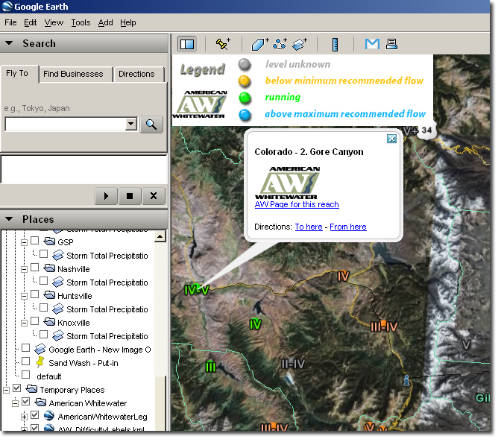Open the Fly To search dropdown arrow
504x442 pixels.
[131, 124]
